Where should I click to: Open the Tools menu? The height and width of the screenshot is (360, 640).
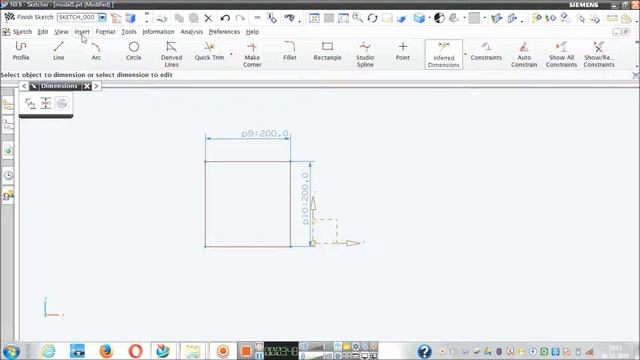click(129, 32)
